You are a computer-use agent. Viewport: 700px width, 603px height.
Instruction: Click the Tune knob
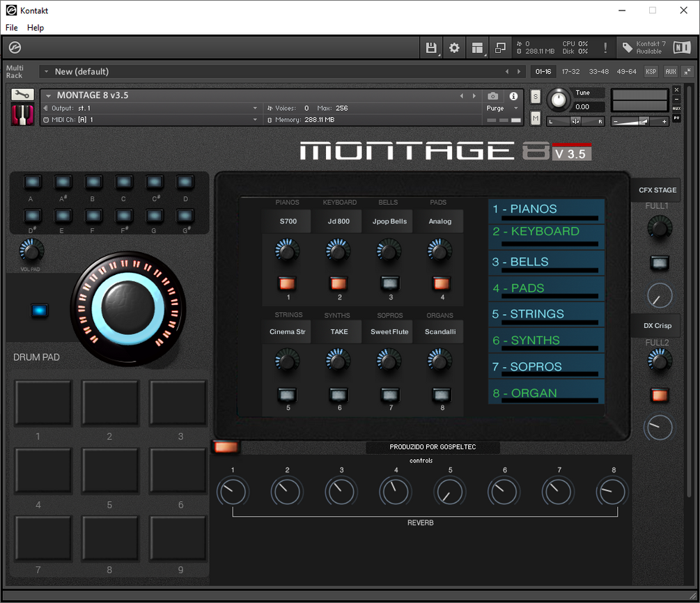click(559, 100)
